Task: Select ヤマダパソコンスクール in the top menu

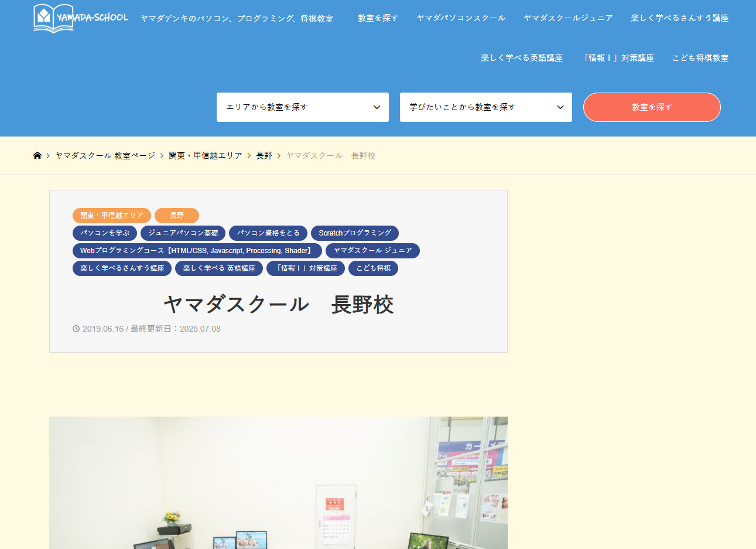Action: (461, 18)
